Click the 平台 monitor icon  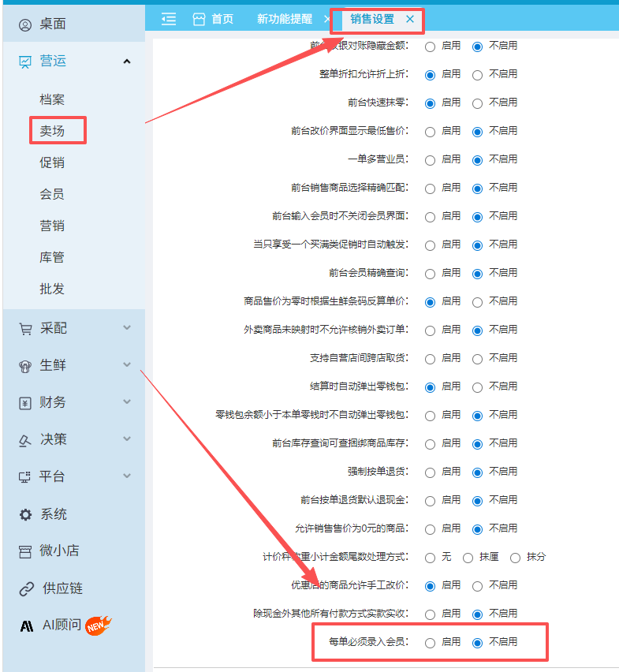[x=25, y=477]
